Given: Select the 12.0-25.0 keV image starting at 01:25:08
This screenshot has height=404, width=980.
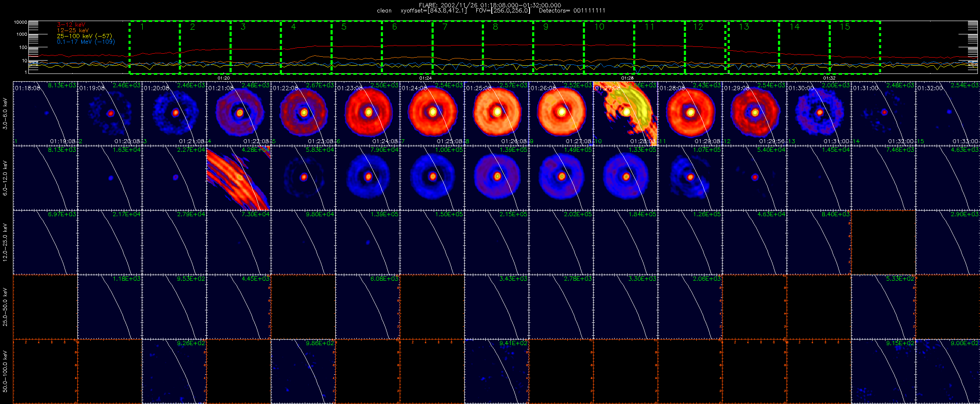Looking at the screenshot, I should [x=496, y=242].
